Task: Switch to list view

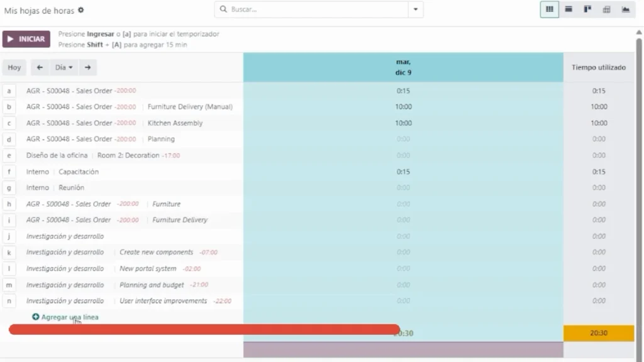Action: pyautogui.click(x=569, y=9)
